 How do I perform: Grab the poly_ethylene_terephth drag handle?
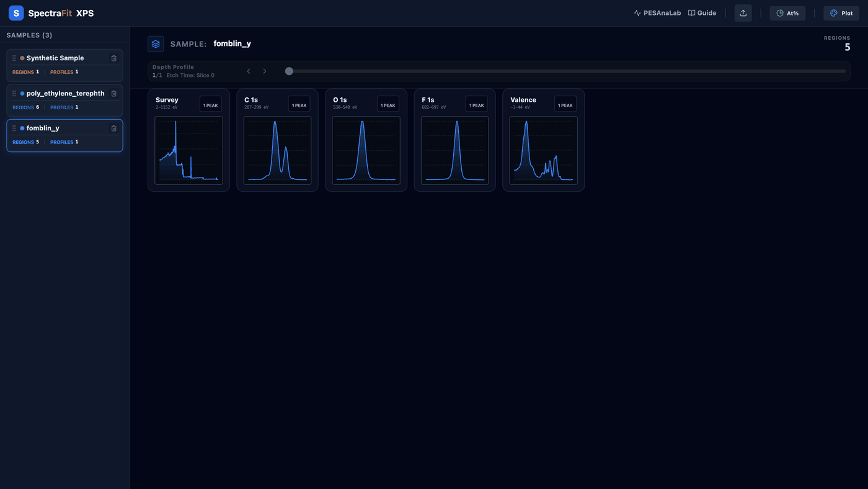tap(14, 94)
